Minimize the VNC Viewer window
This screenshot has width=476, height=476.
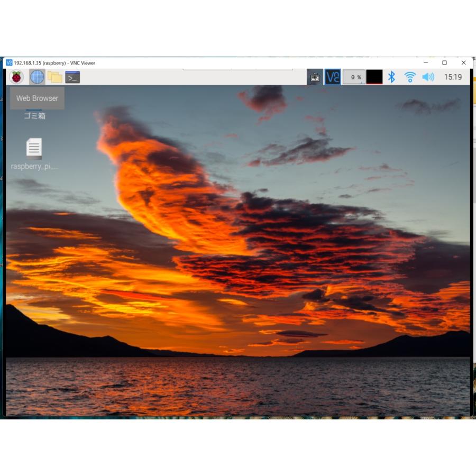click(426, 62)
